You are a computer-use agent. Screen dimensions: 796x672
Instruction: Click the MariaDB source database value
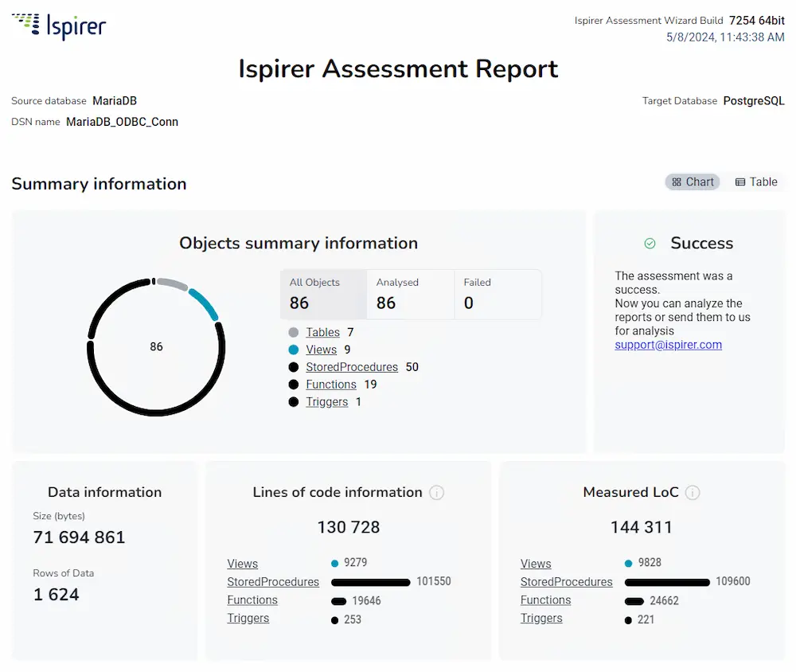[x=115, y=101]
